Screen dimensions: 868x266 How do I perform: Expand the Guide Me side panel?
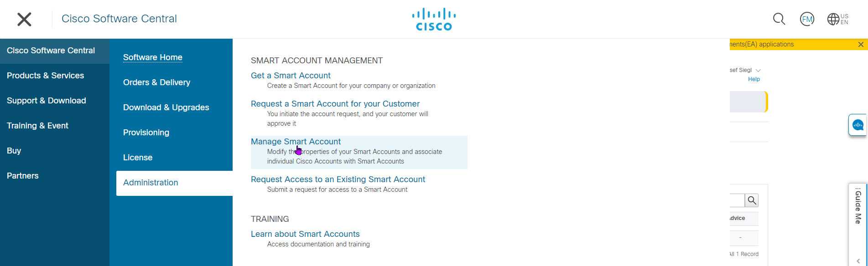pos(858,206)
